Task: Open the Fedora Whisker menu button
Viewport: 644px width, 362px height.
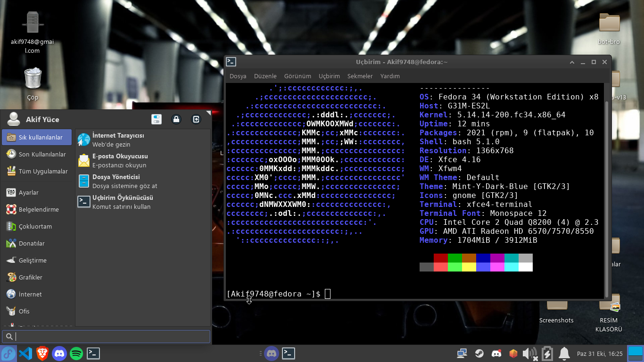Action: tap(8, 353)
